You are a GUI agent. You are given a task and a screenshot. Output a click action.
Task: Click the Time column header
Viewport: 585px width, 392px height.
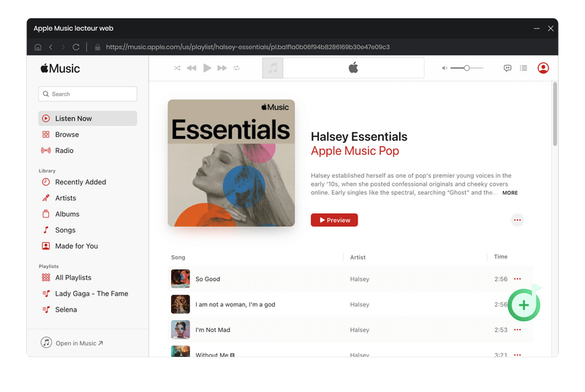(501, 257)
